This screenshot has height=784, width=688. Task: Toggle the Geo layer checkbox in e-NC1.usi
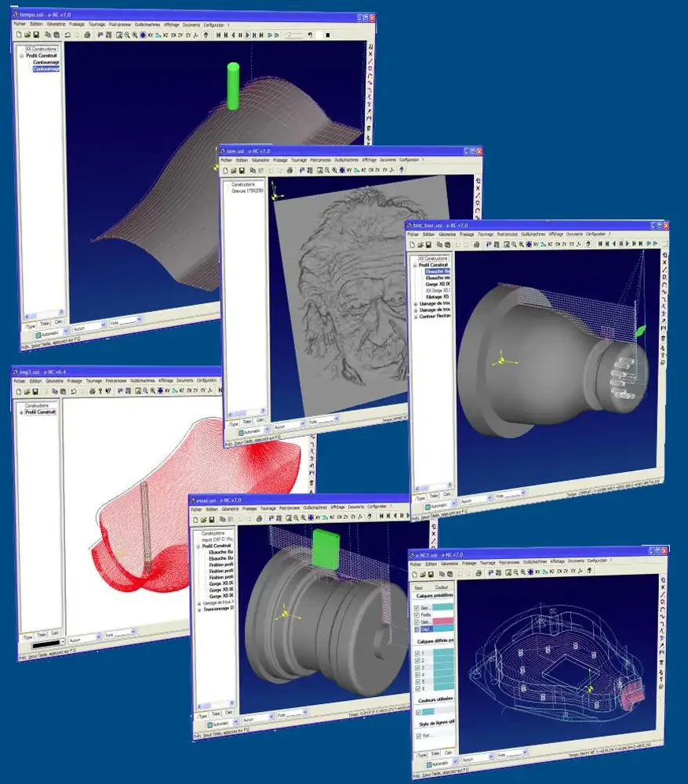point(417,608)
